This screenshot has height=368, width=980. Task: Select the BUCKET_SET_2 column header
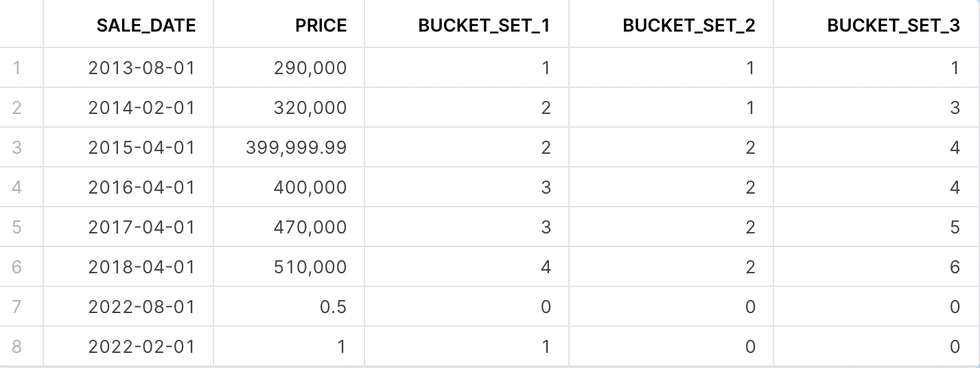(x=688, y=26)
